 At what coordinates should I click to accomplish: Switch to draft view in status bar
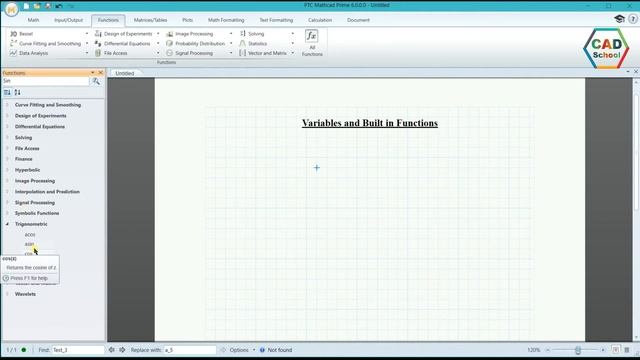pos(627,350)
